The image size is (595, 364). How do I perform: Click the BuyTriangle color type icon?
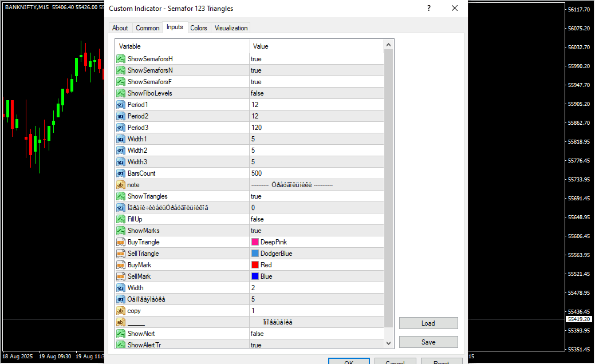coord(121,242)
